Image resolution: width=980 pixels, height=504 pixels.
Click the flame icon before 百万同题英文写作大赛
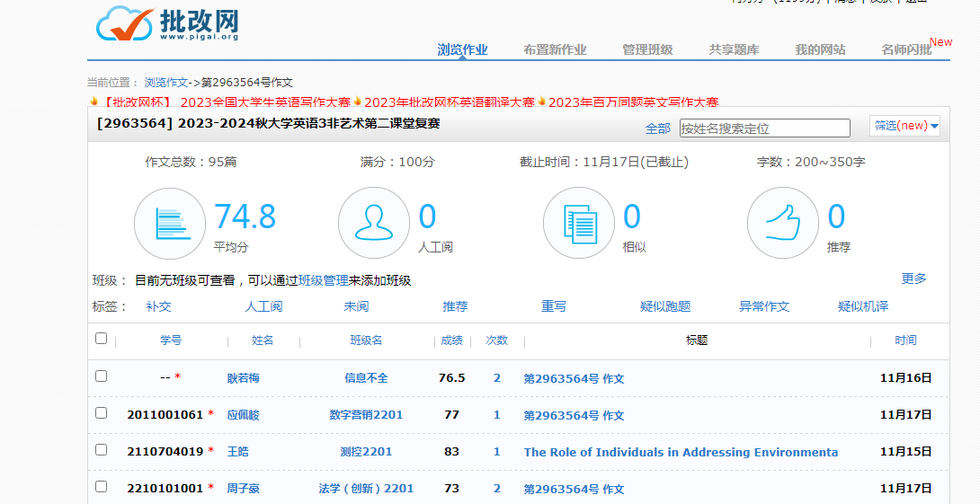[542, 101]
